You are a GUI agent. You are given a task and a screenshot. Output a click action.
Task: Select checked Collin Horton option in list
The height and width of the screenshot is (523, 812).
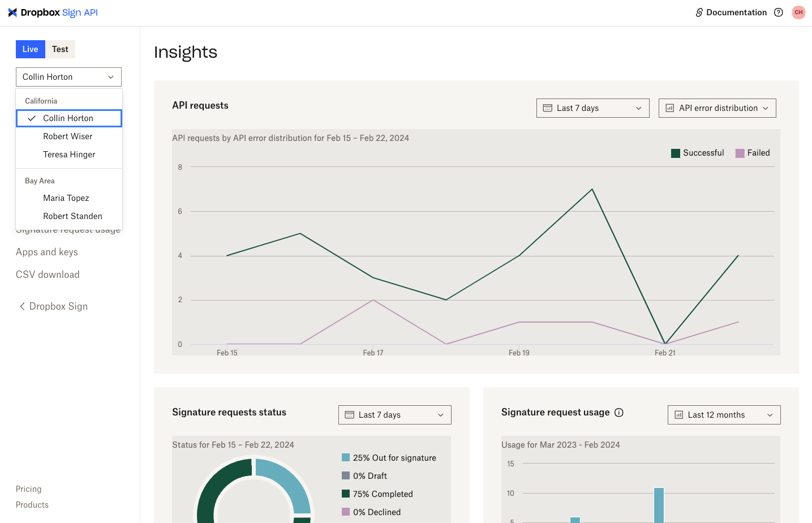pyautogui.click(x=68, y=118)
